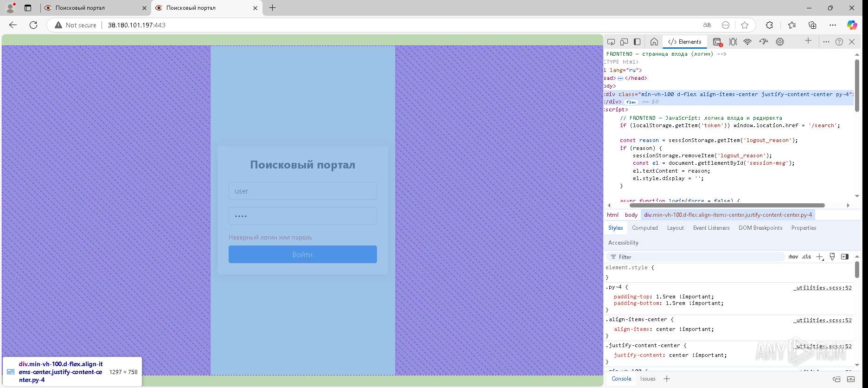
Task: Open the Performance gauge icon tool
Action: pos(764,42)
